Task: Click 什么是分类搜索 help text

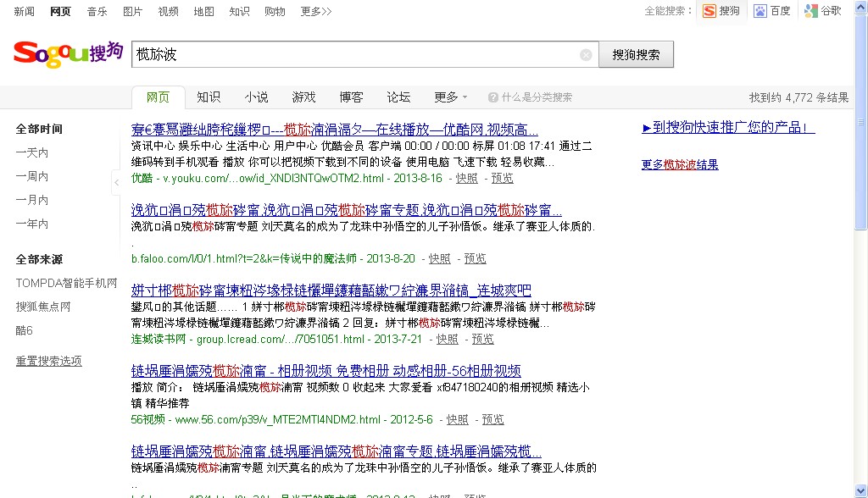Action: point(537,97)
